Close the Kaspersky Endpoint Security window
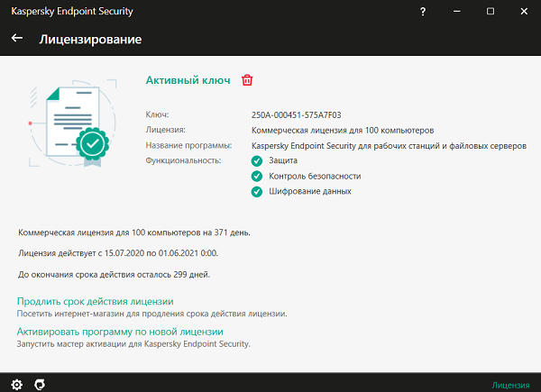The width and height of the screenshot is (541, 392). coord(522,12)
